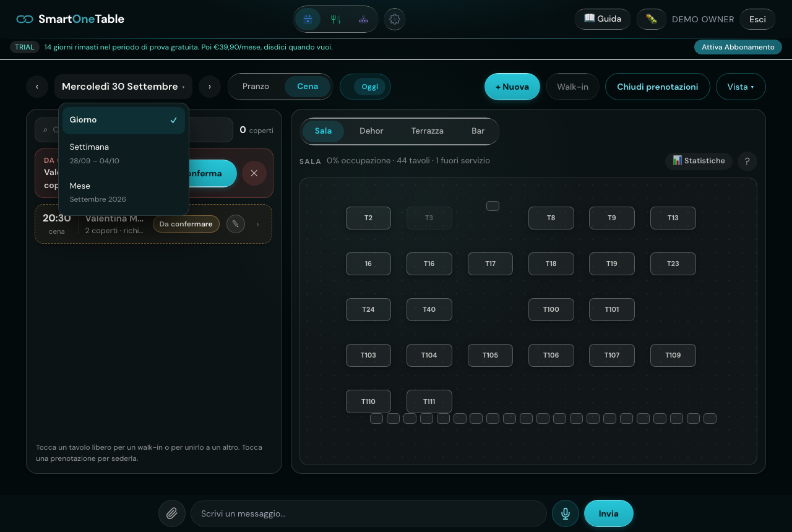Jump to today with Oggi
This screenshot has width=792, height=532.
tap(370, 87)
